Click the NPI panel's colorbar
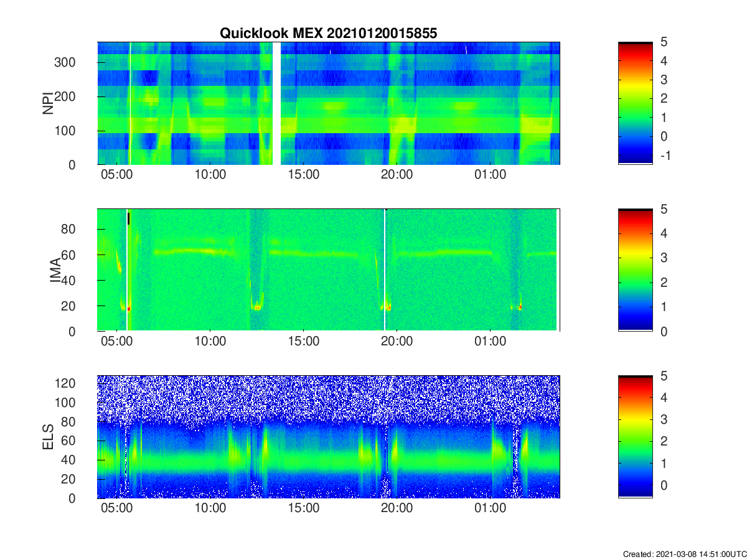 (x=636, y=103)
